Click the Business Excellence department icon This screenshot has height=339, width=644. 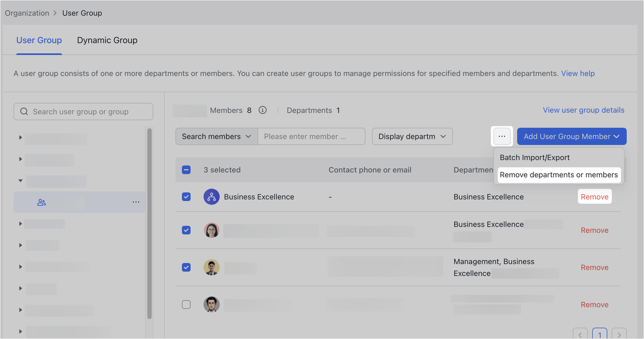[211, 197]
